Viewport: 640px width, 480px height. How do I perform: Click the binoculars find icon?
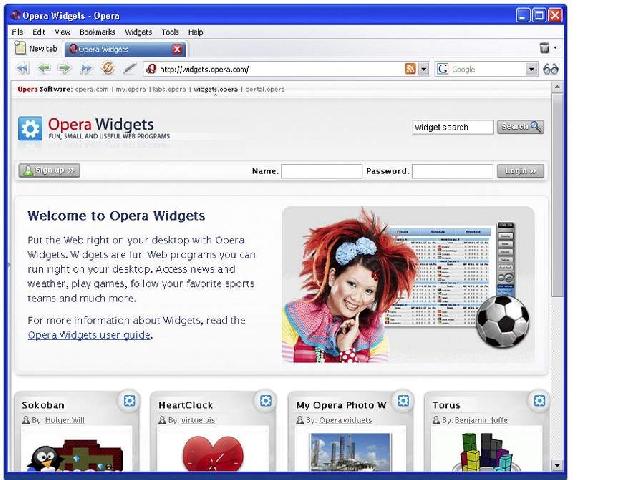[x=551, y=69]
